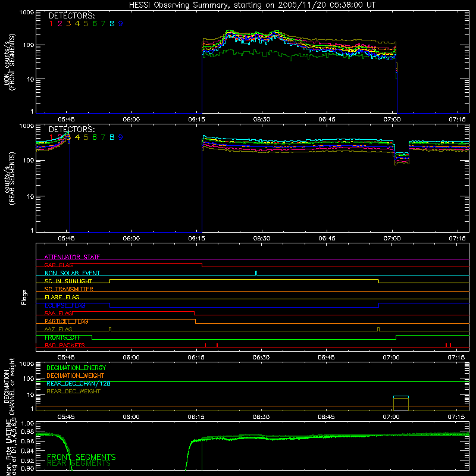Click the FRONTS_OFF flag label

[62, 337]
